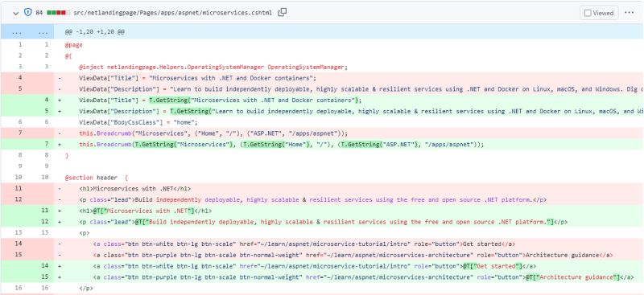Expand hidden lines above hunk header
Image resolution: width=644 pixels, height=295 pixels.
[27, 31]
